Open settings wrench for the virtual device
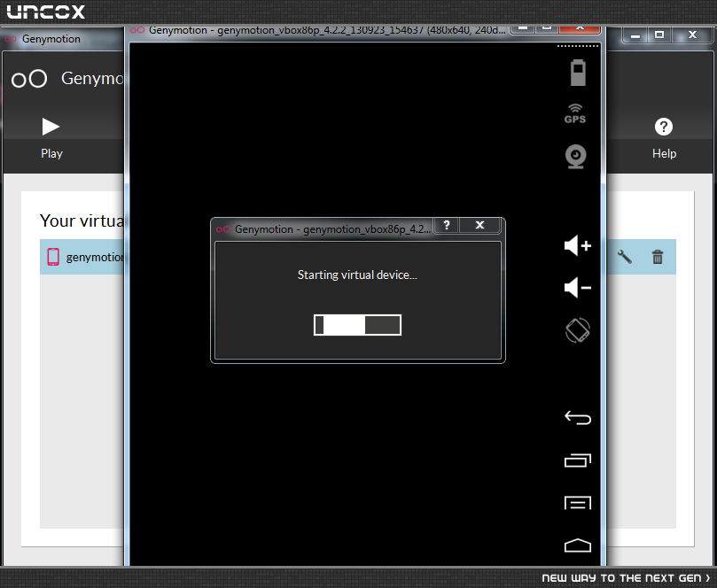This screenshot has width=717, height=588. coord(624,257)
